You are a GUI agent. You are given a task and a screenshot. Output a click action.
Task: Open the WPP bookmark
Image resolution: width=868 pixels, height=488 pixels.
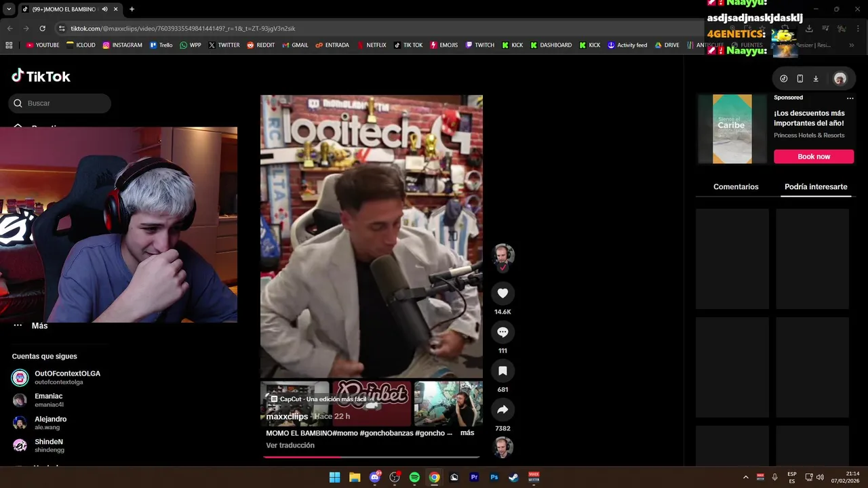tap(191, 45)
